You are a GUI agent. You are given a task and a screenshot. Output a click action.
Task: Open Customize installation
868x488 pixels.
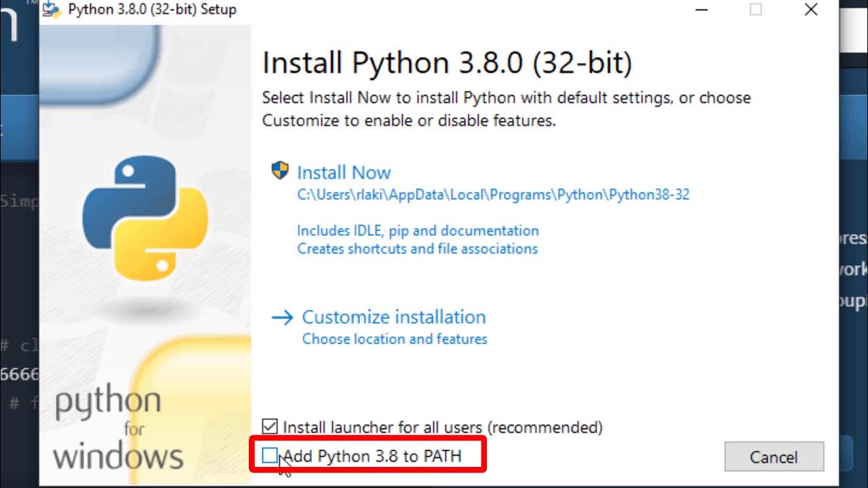click(x=394, y=317)
